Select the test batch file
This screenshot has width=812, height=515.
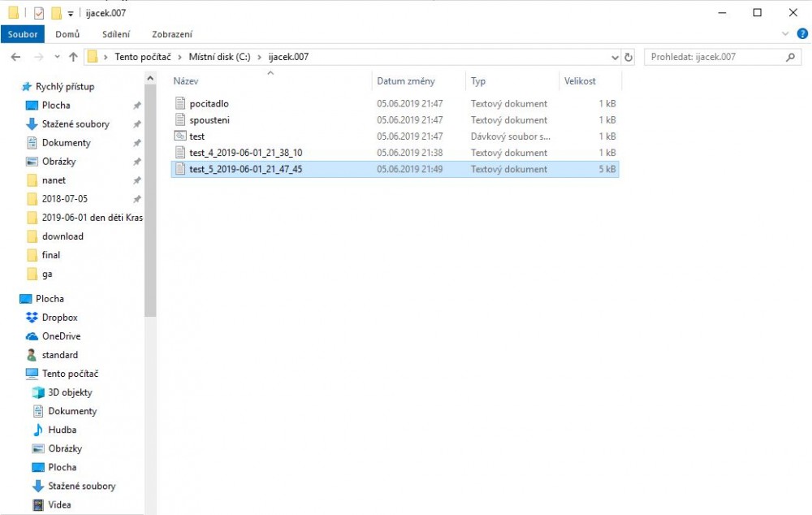coord(197,136)
